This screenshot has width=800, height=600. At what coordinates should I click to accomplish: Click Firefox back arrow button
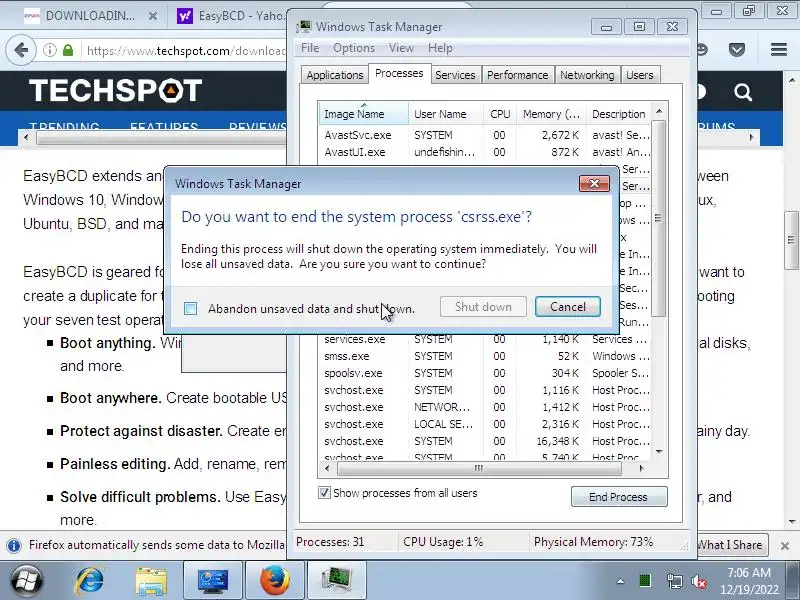(x=21, y=50)
